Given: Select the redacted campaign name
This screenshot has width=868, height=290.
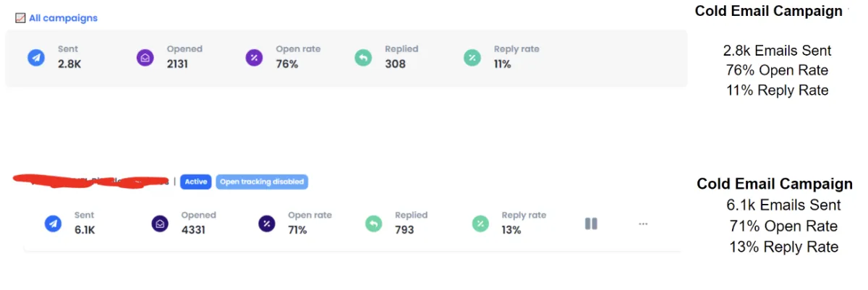Looking at the screenshot, I should tap(91, 181).
